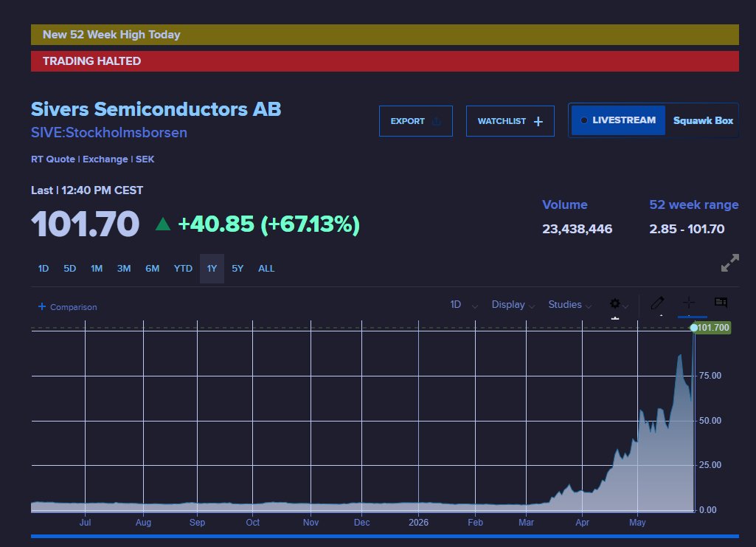756x547 pixels.
Task: Click the May label on chart axis
Action: point(637,523)
